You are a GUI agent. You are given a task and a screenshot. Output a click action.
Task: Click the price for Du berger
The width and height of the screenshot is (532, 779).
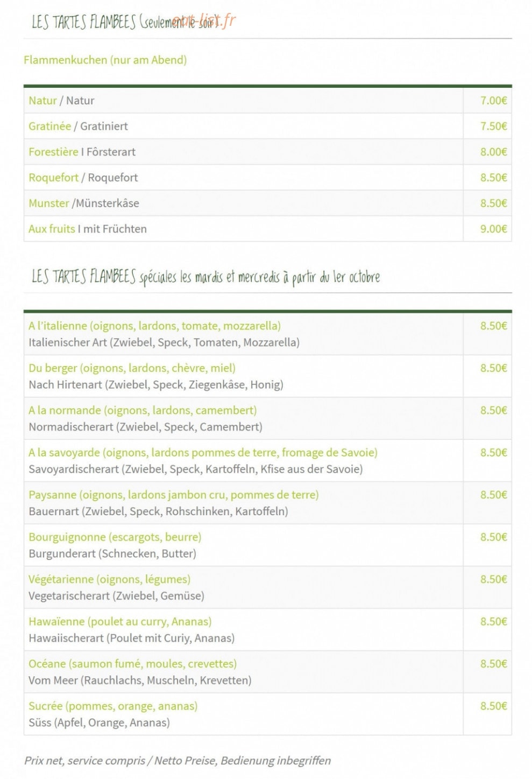click(x=493, y=368)
